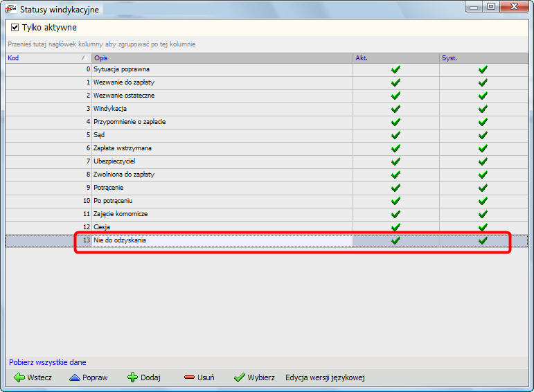Click the Dodaj add button

[144, 377]
